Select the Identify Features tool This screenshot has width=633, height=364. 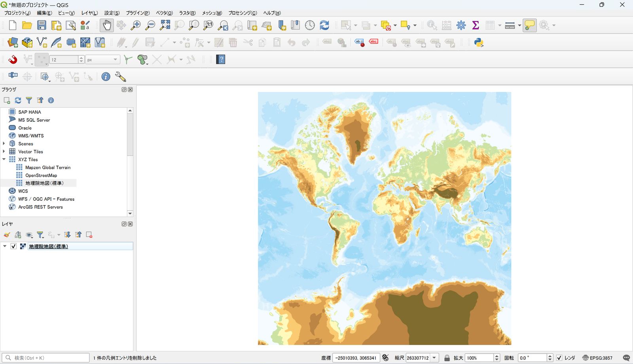tap(432, 25)
